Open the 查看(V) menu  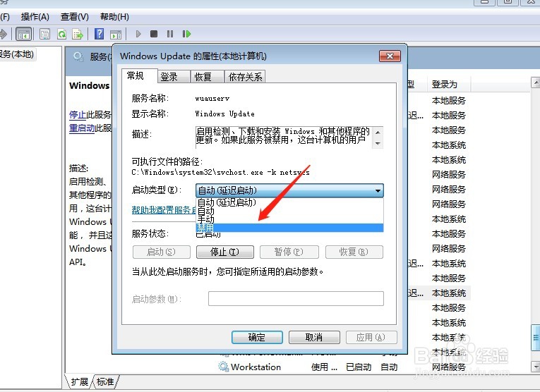tap(74, 16)
